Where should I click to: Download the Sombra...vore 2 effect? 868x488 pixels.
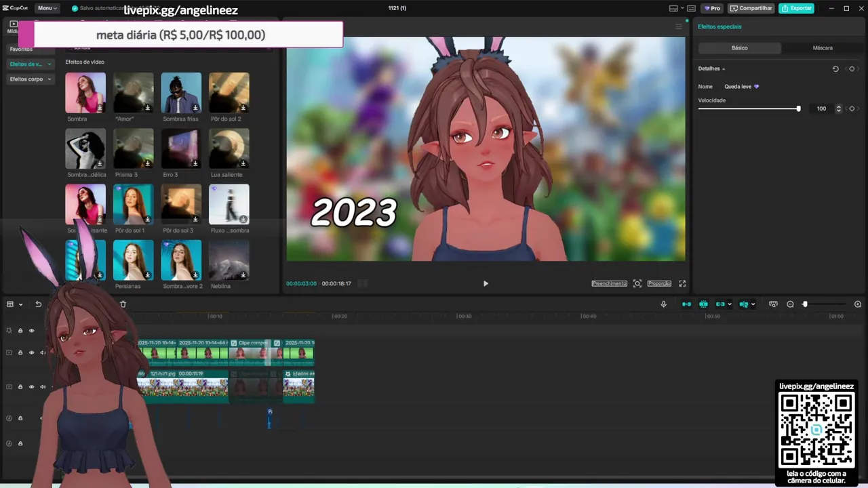[195, 274]
